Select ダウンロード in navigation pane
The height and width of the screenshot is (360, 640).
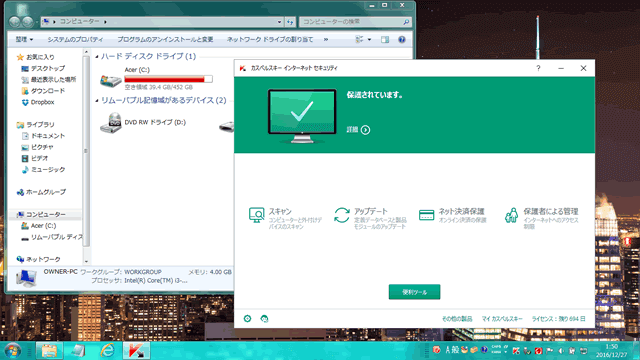(48, 91)
